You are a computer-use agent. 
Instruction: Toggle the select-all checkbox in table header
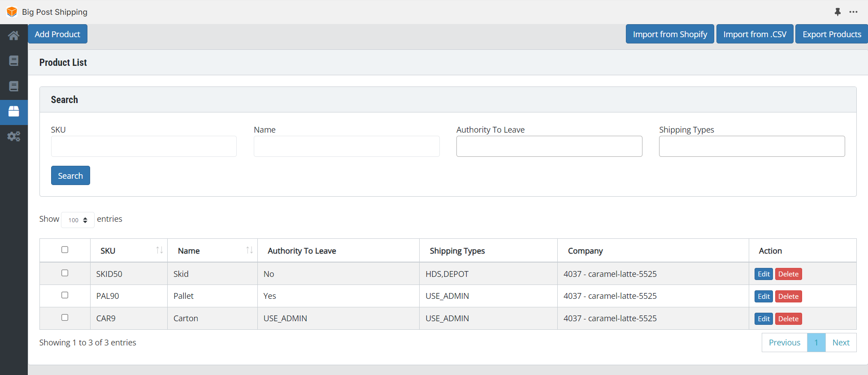pos(65,250)
